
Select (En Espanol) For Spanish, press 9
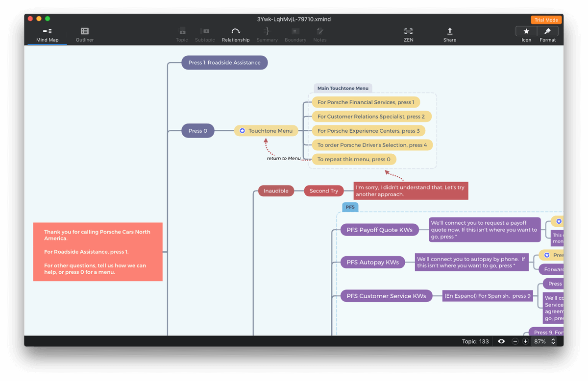(487, 296)
